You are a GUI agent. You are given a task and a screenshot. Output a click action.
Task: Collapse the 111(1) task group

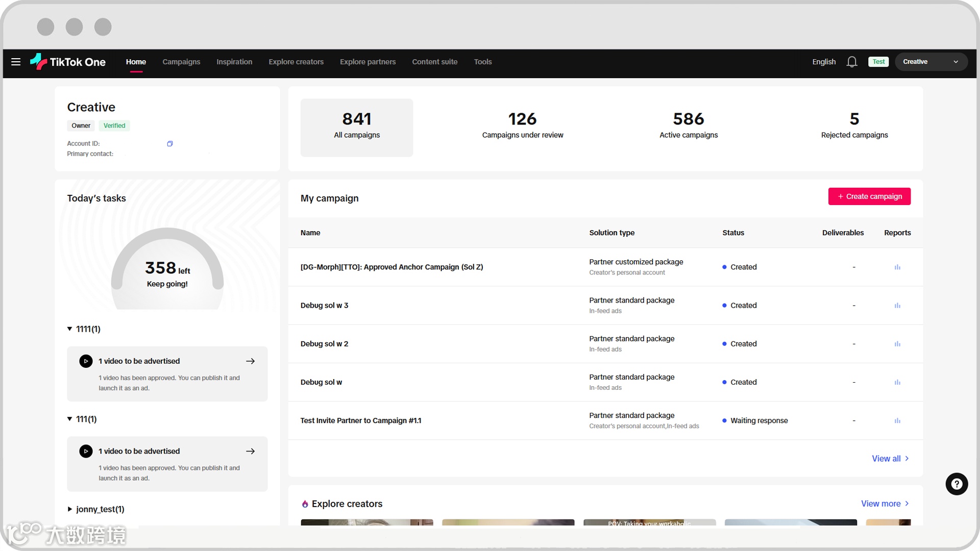(x=70, y=419)
